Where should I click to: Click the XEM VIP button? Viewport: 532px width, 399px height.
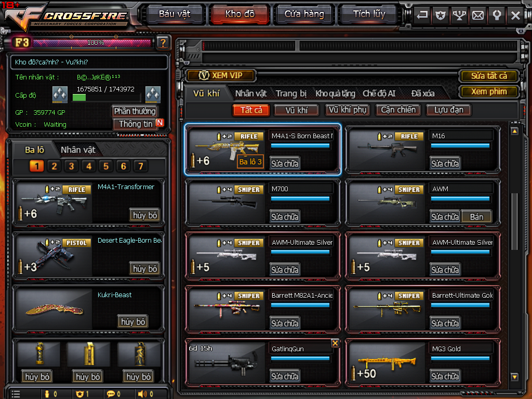(x=221, y=75)
